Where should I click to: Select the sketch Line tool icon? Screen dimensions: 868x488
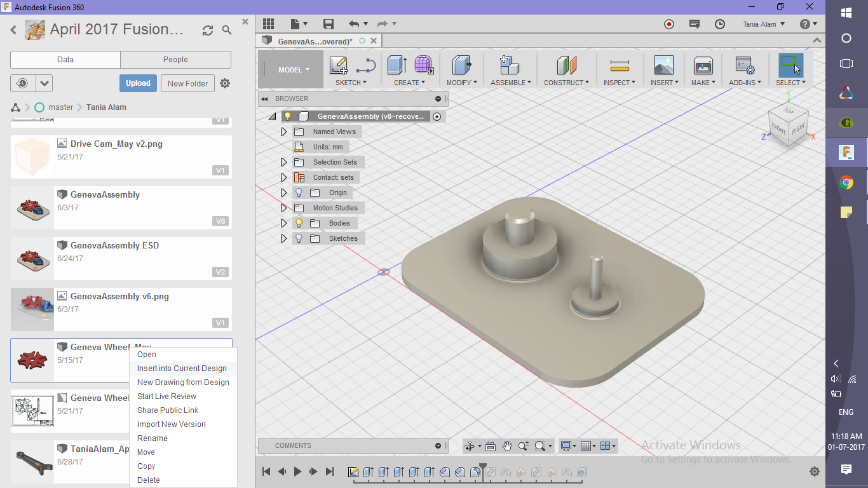pos(365,65)
